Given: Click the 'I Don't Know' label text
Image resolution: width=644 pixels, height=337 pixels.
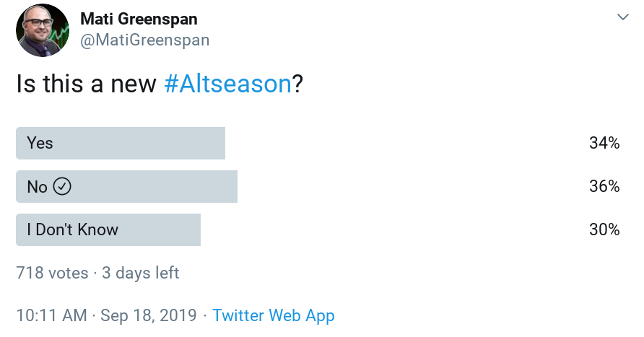Looking at the screenshot, I should point(73,229).
